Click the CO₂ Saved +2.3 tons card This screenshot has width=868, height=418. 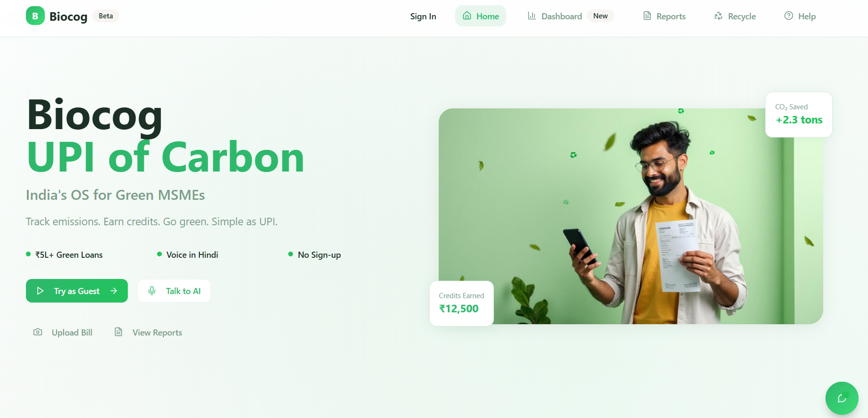point(799,115)
